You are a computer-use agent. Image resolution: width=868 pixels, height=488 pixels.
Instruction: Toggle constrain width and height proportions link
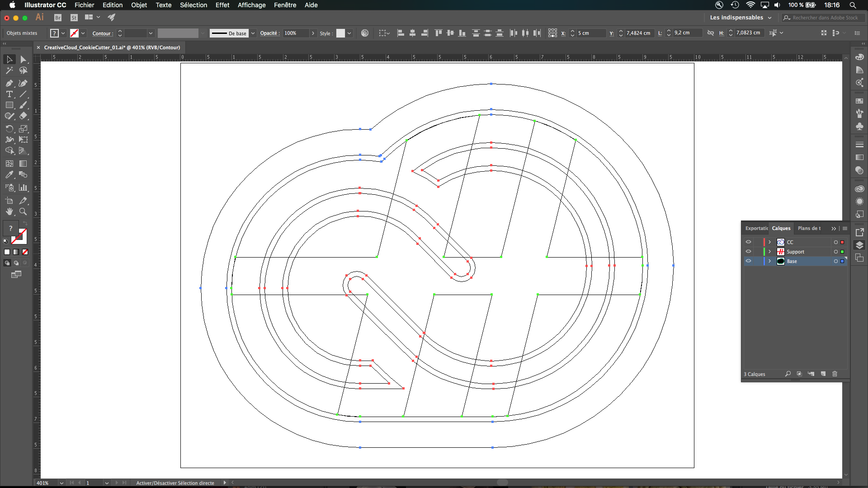click(710, 33)
